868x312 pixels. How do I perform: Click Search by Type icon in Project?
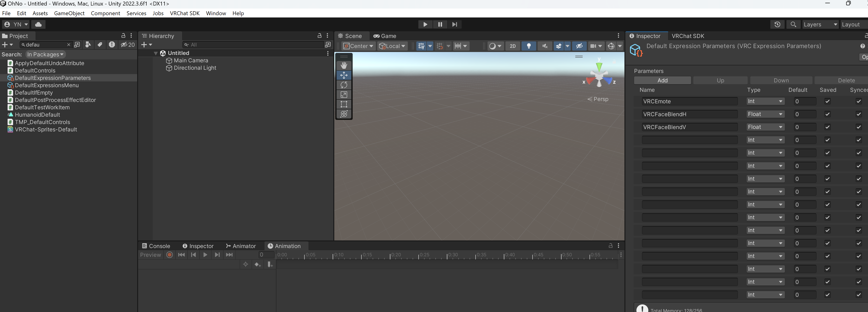point(88,45)
